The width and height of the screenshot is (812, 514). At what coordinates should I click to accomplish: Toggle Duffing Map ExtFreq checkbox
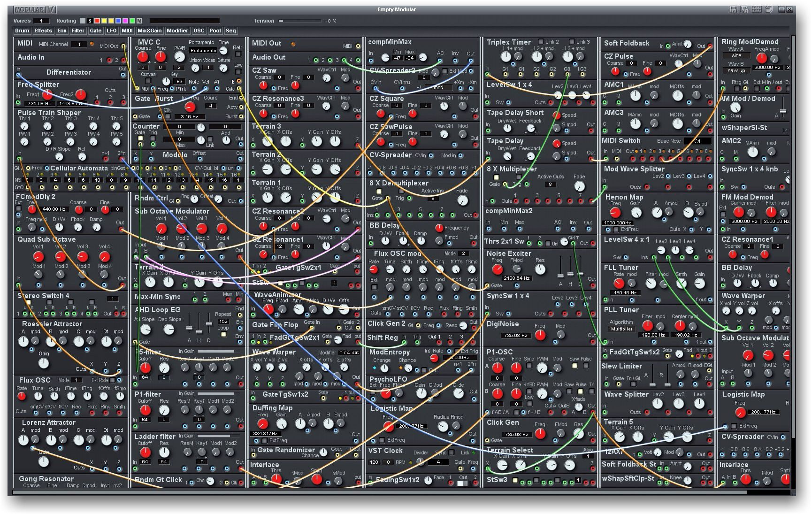point(264,441)
